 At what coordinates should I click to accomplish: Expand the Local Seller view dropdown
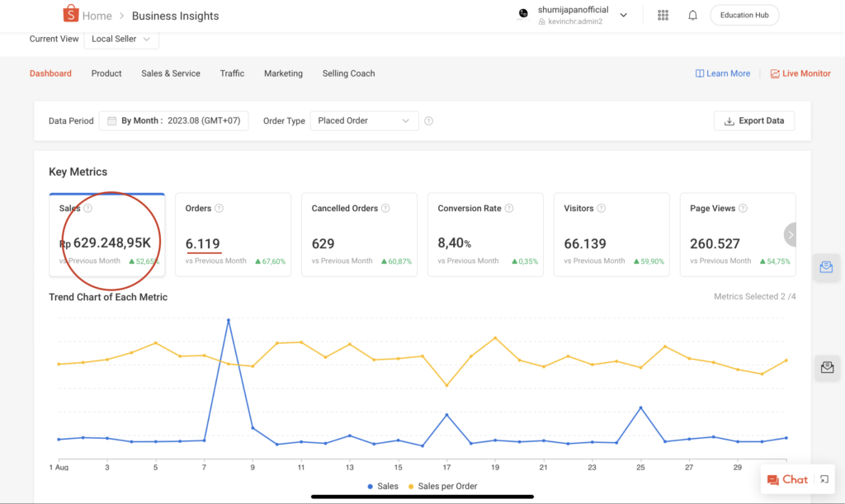tap(121, 39)
